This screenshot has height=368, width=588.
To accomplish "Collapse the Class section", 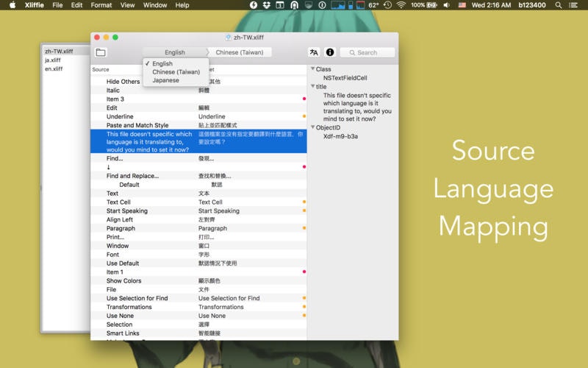I will pyautogui.click(x=313, y=68).
